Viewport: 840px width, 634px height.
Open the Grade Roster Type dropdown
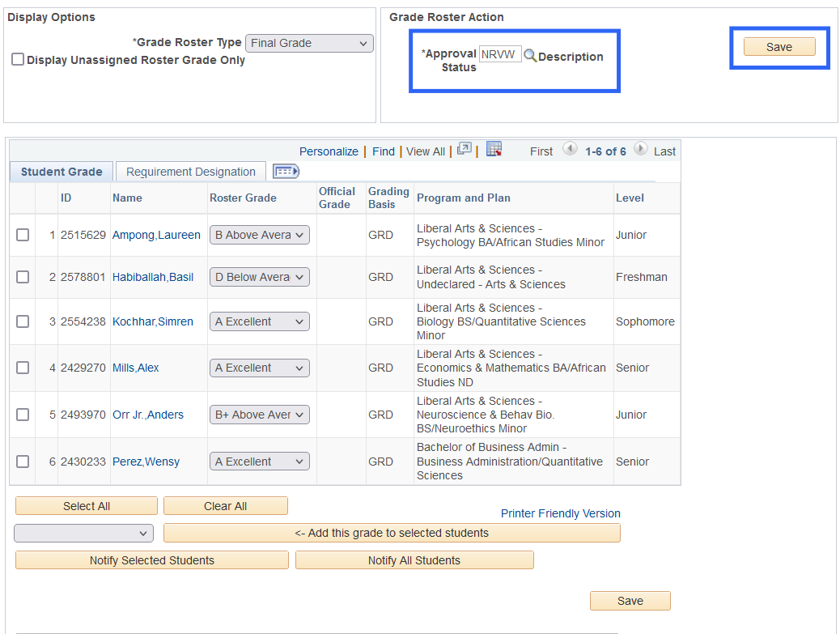pyautogui.click(x=309, y=43)
